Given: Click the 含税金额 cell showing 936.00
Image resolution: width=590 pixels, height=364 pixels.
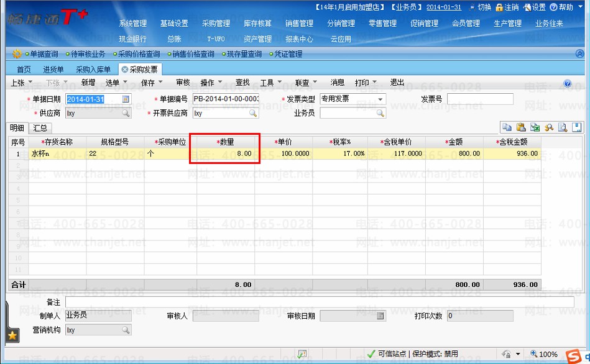Looking at the screenshot, I should click(512, 153).
